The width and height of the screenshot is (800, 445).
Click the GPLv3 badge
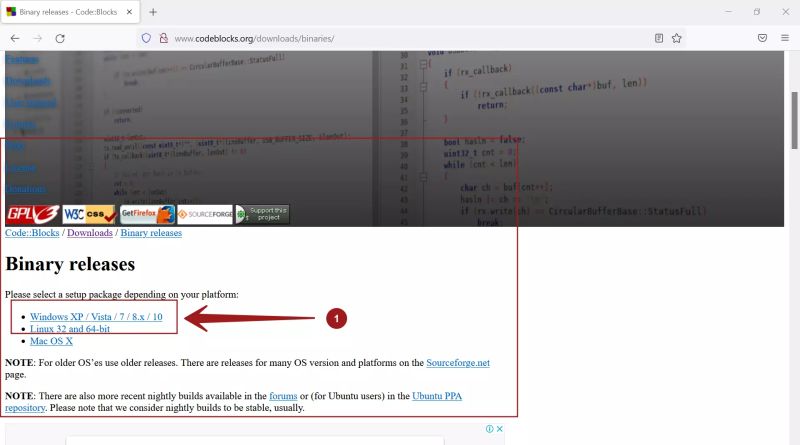(32, 214)
